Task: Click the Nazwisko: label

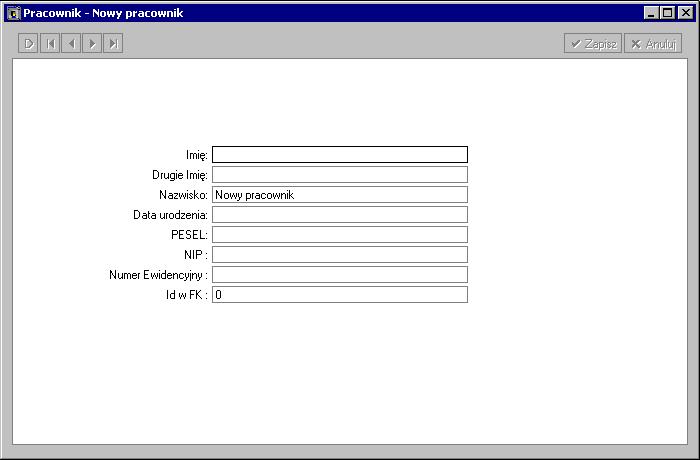Action: point(183,195)
